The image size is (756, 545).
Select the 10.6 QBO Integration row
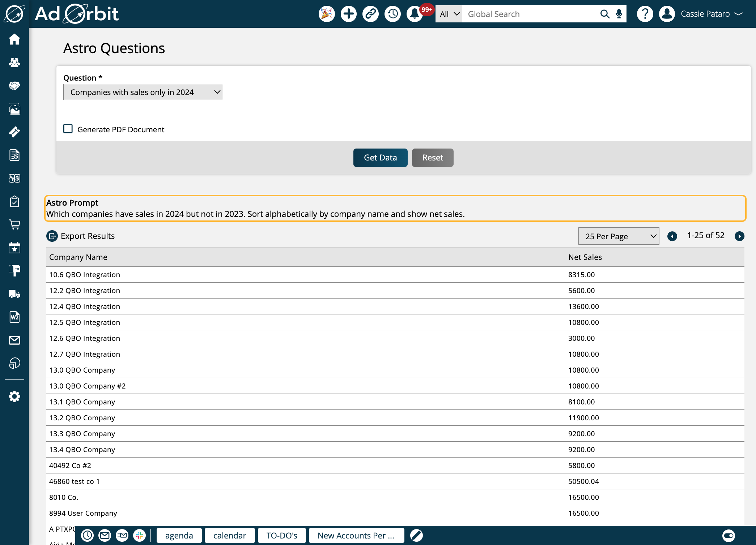(x=395, y=275)
